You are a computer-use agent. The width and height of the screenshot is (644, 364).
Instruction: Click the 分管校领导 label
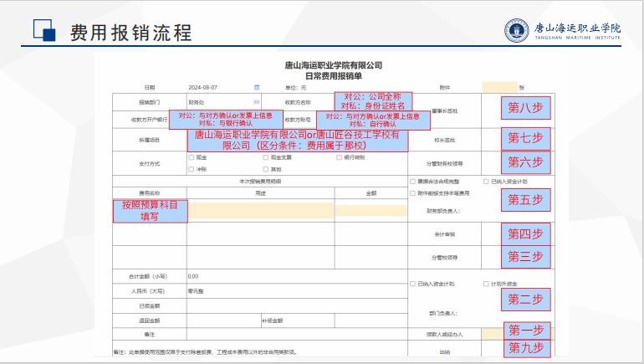[x=444, y=258]
